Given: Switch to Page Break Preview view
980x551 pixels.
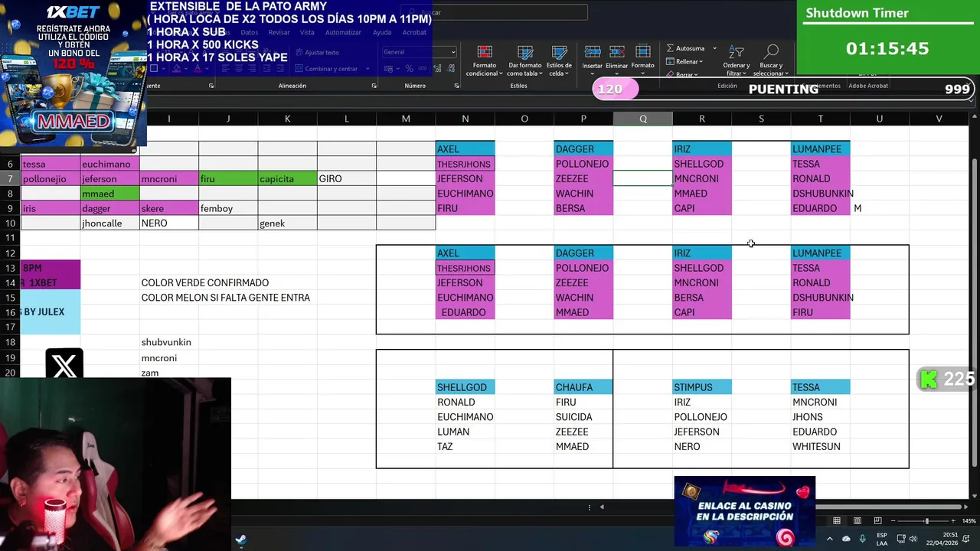Looking at the screenshot, I should tap(877, 521).
